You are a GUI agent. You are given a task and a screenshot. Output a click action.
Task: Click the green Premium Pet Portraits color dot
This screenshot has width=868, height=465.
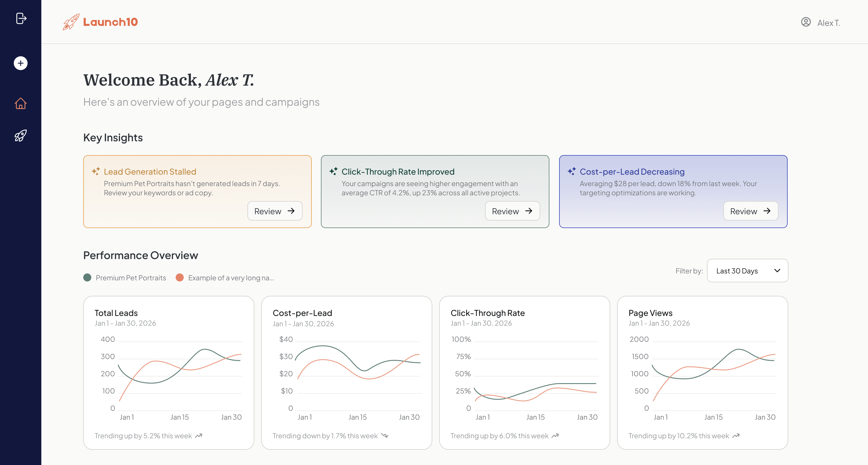(x=88, y=277)
